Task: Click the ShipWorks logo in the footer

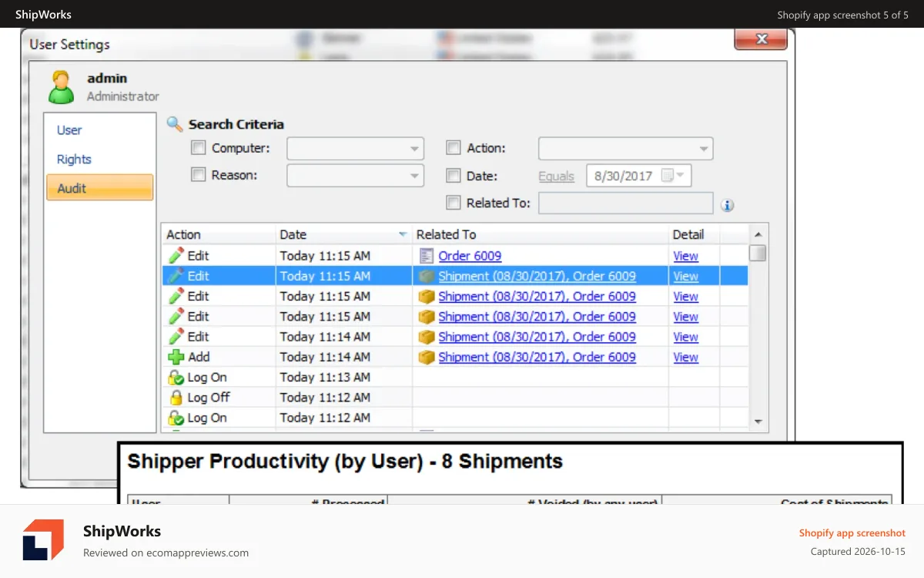Action: [x=43, y=539]
